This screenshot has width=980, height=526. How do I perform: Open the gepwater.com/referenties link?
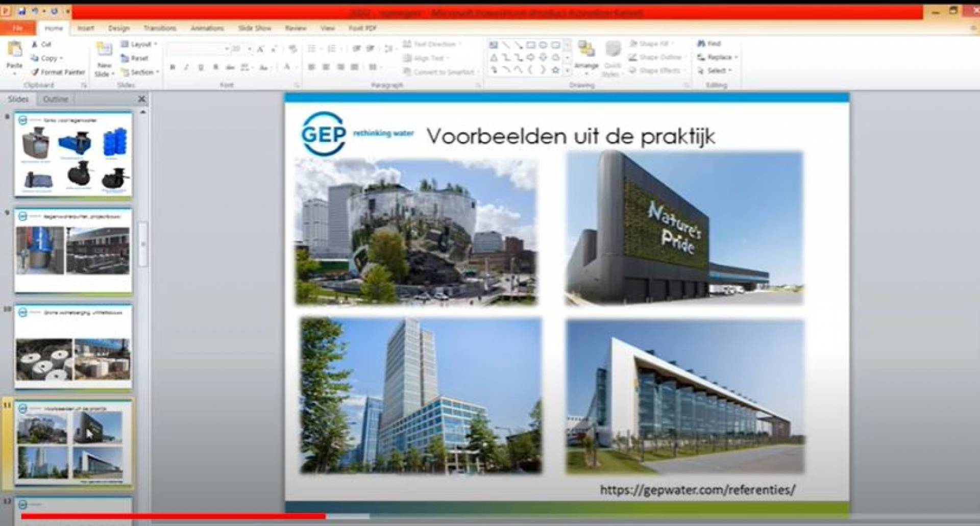tap(697, 490)
